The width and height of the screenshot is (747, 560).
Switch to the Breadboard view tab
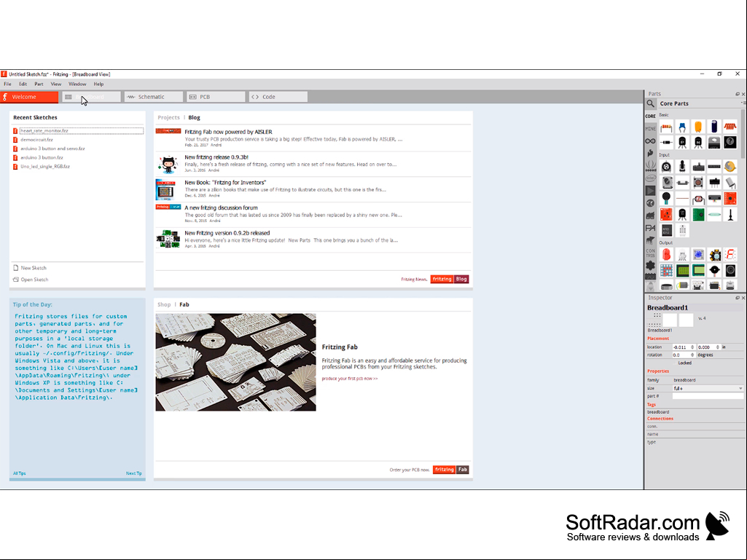pos(91,97)
